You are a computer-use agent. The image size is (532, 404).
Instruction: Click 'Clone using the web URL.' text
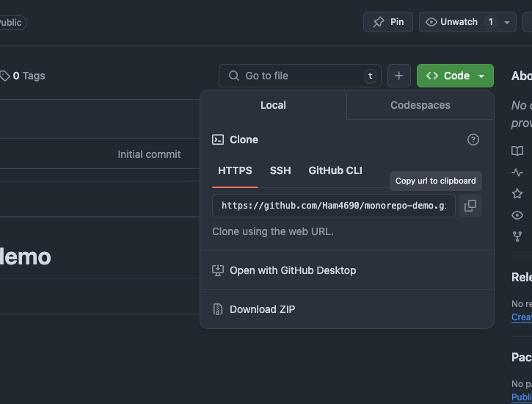[x=273, y=231]
